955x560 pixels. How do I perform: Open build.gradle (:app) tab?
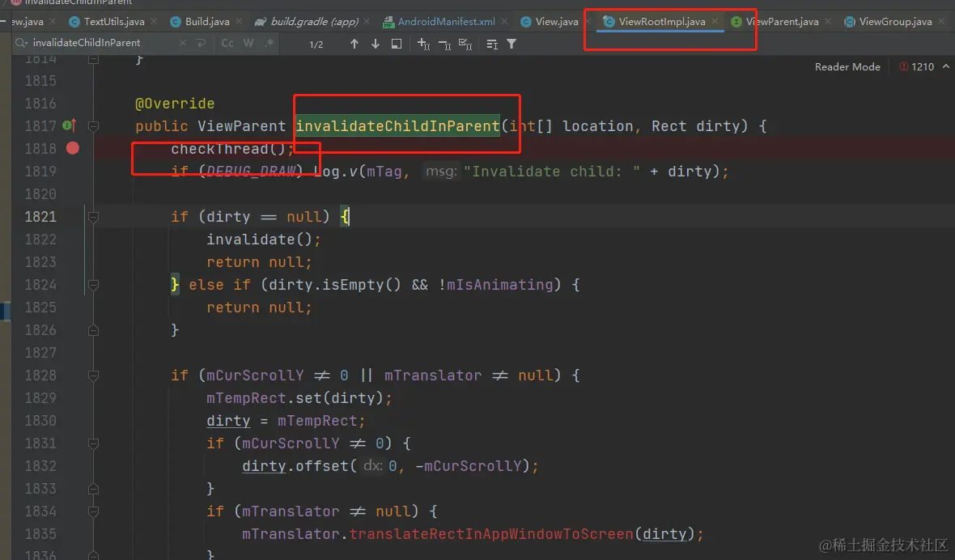click(307, 21)
